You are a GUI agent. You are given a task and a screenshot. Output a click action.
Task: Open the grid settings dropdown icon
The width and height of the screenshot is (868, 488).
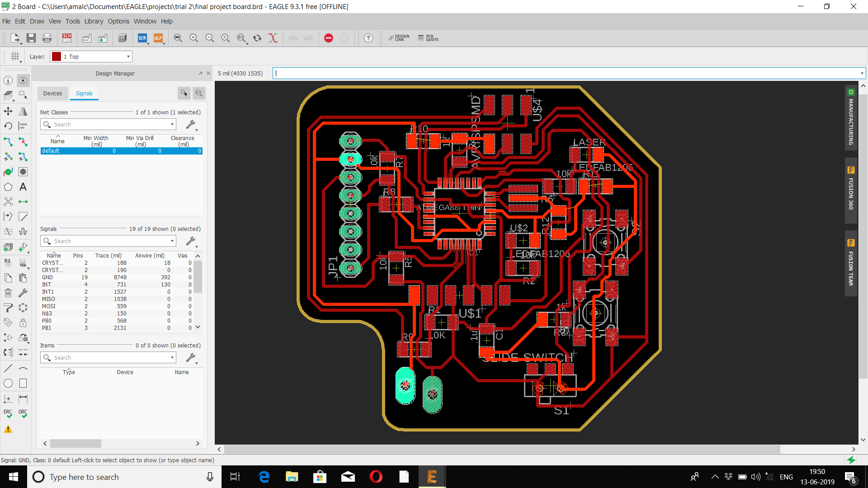point(16,56)
